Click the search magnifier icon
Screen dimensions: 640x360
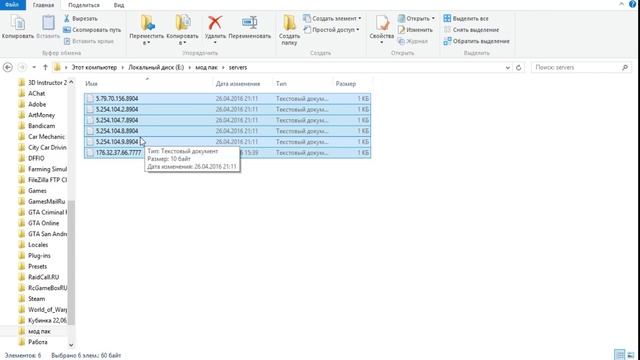(x=625, y=67)
